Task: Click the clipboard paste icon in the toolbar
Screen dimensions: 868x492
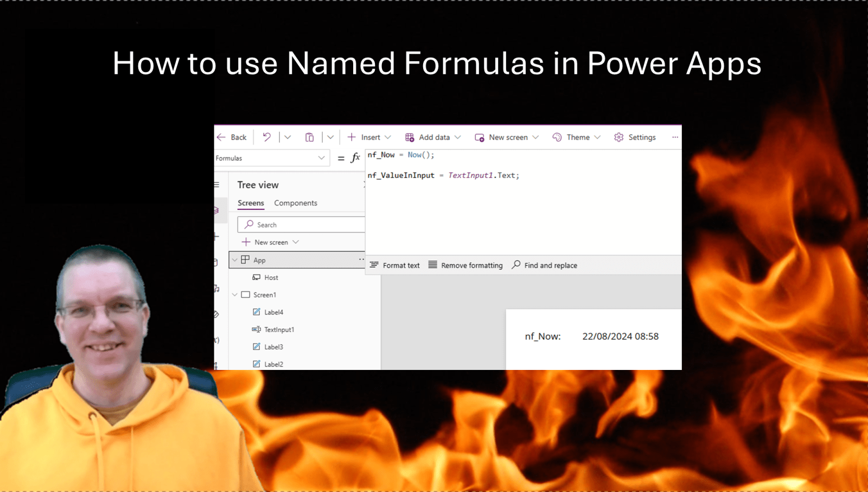Action: [x=310, y=137]
